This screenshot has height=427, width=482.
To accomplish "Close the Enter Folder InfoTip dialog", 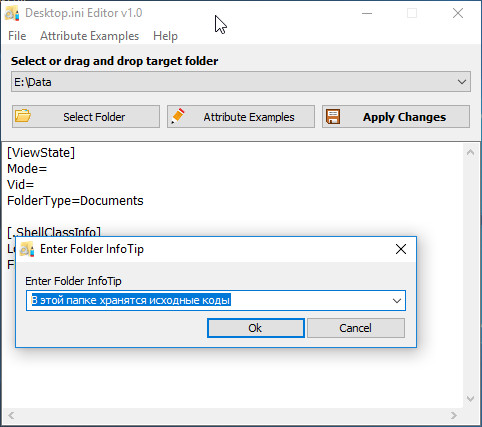I will click(401, 249).
